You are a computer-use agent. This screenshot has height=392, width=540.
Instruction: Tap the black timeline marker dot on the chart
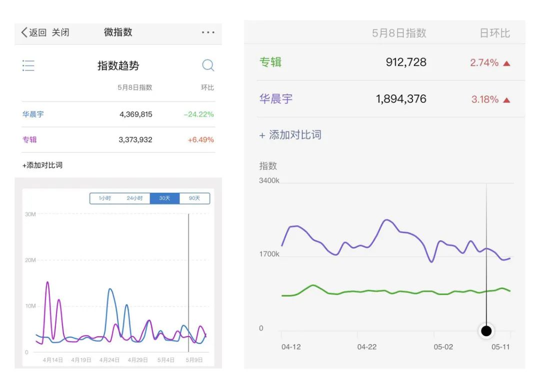point(486,331)
